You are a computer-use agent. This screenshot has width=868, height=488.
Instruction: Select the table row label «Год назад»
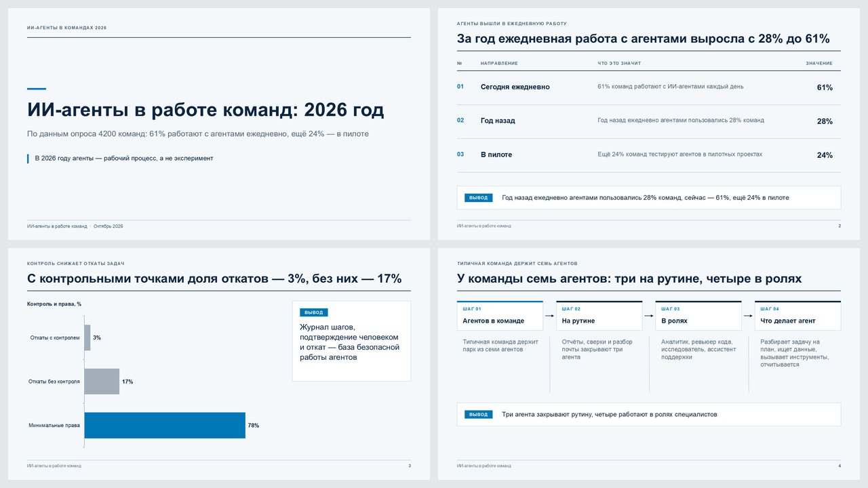[498, 121]
